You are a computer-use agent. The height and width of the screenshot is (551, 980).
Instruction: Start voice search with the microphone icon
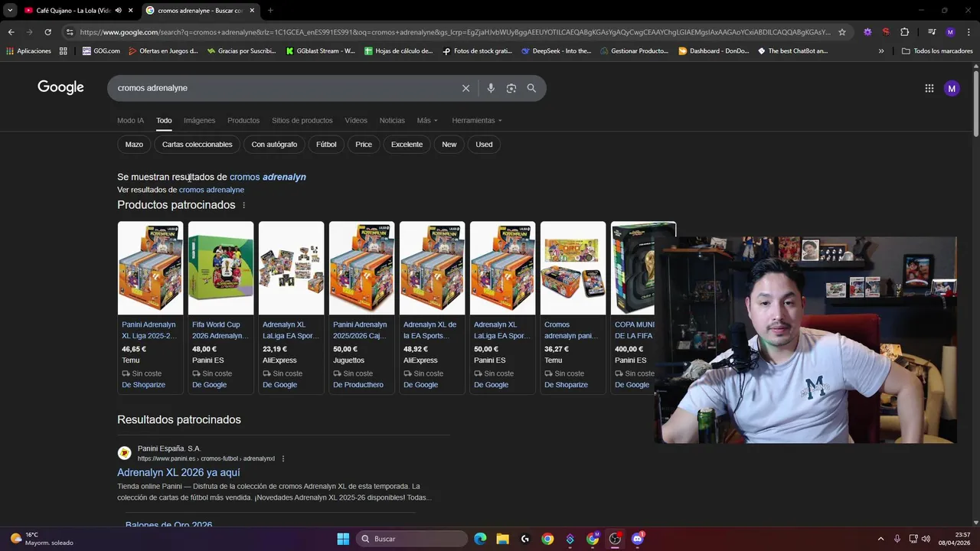click(x=491, y=88)
